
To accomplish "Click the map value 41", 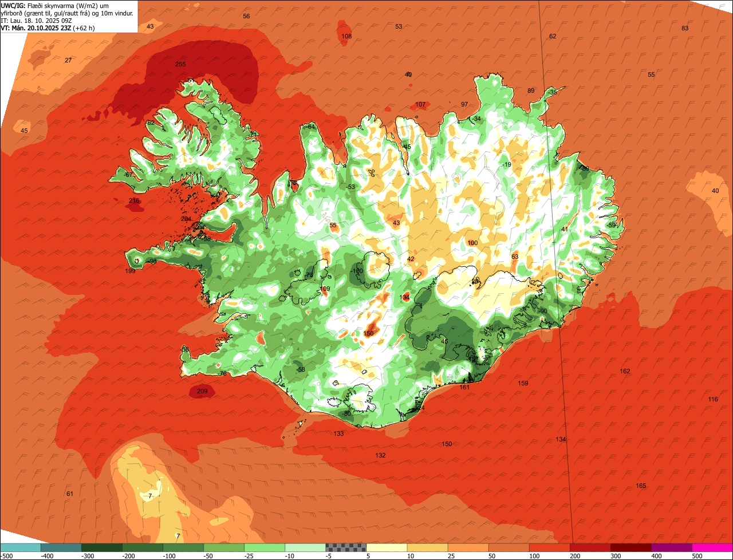I will (565, 229).
